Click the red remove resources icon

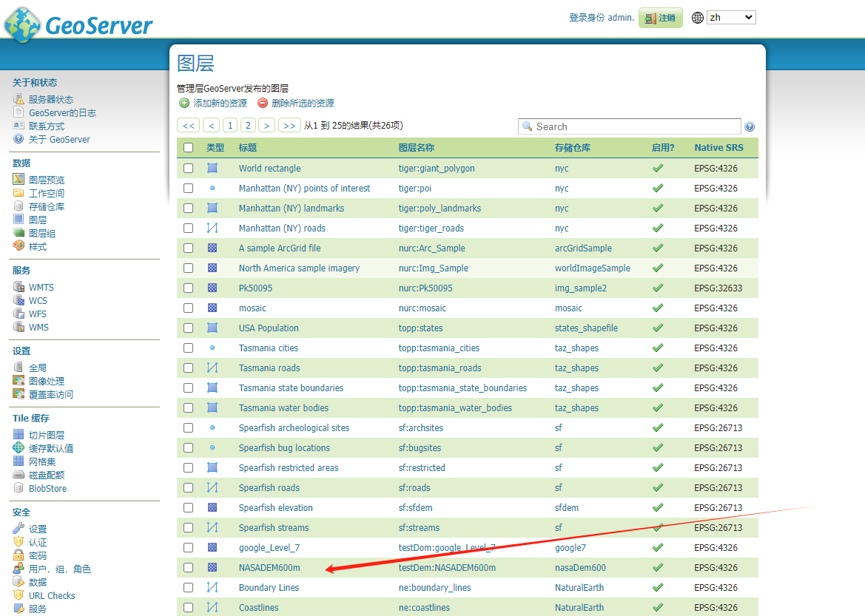(263, 103)
